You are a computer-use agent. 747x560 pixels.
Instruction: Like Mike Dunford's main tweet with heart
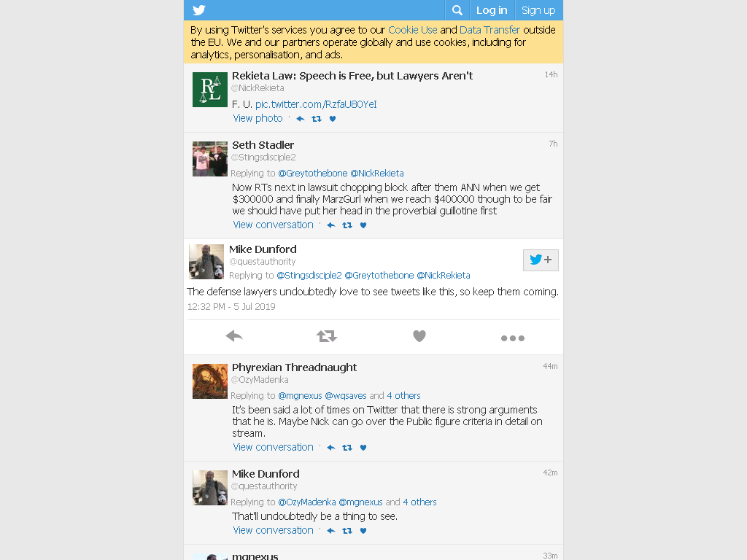pyautogui.click(x=419, y=336)
